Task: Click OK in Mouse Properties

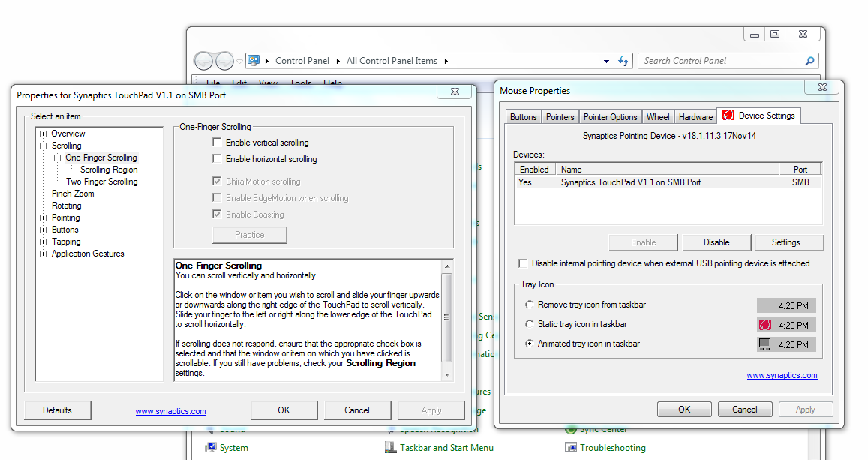Action: point(684,410)
